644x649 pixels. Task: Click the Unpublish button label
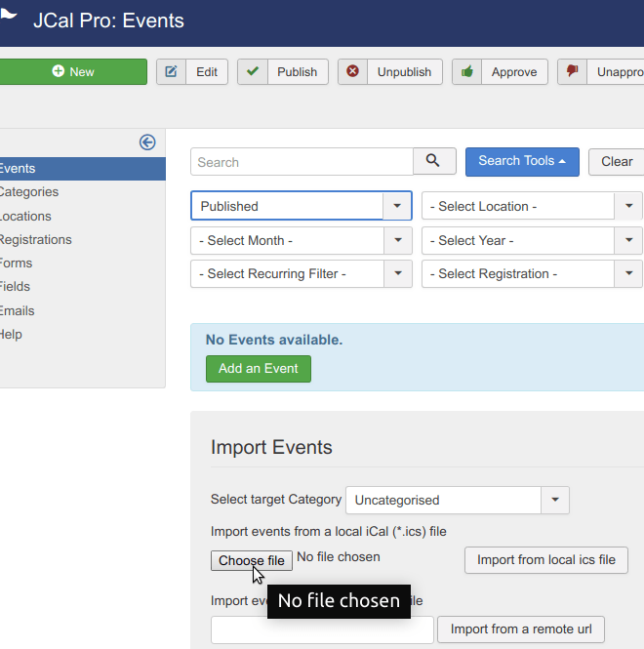coord(404,72)
